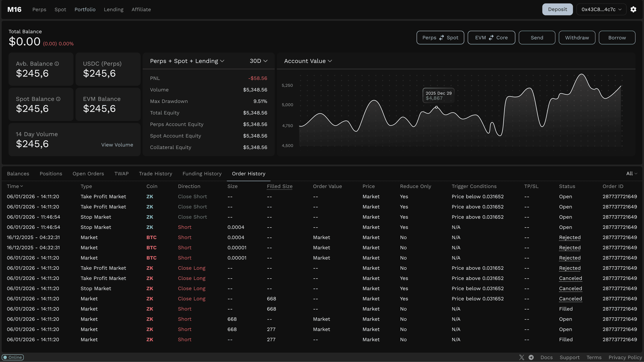Image resolution: width=644 pixels, height=362 pixels.
Task: Expand the Perps + Spot + Lending dropdown
Action: pos(187,61)
